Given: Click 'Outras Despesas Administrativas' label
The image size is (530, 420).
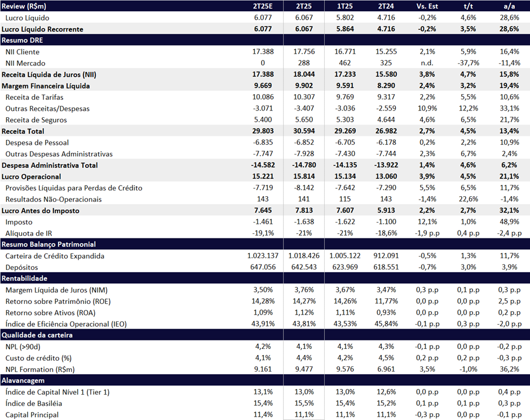Looking at the screenshot, I should click(59, 154).
